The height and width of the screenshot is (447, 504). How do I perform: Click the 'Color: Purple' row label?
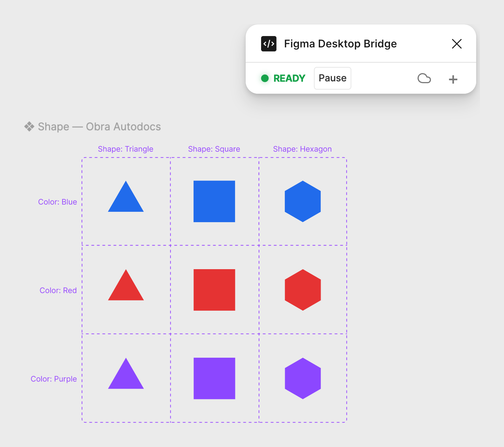pos(54,379)
